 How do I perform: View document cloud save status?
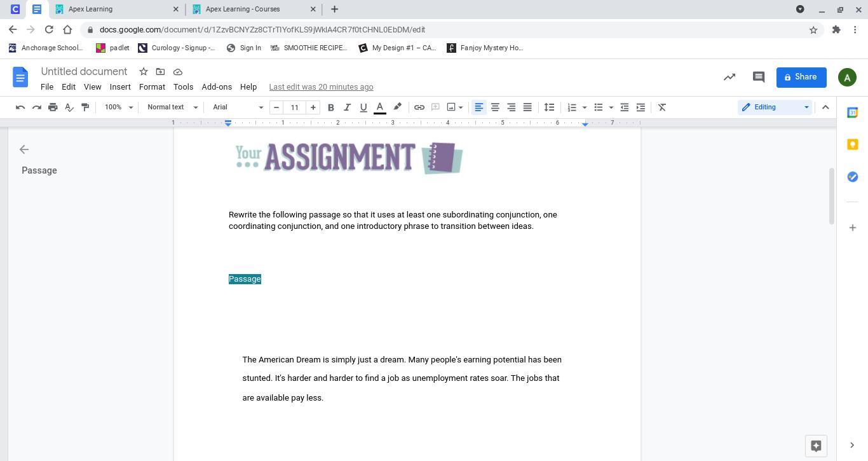pyautogui.click(x=178, y=72)
